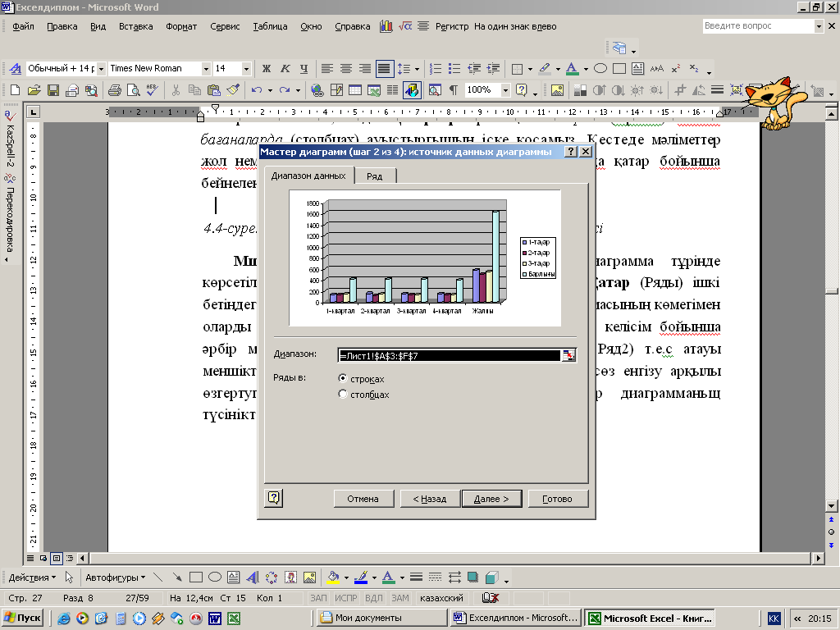Pick fill color with the paint bucket

pos(333,577)
